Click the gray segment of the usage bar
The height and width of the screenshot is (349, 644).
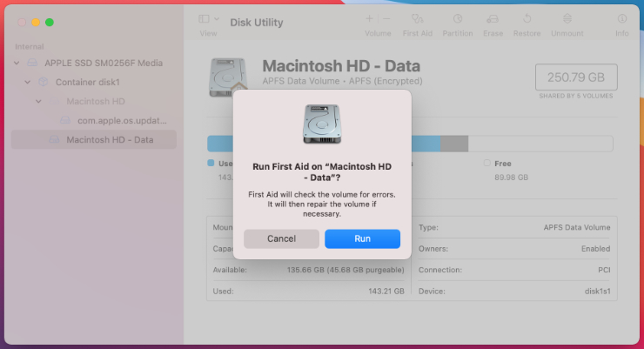click(454, 144)
